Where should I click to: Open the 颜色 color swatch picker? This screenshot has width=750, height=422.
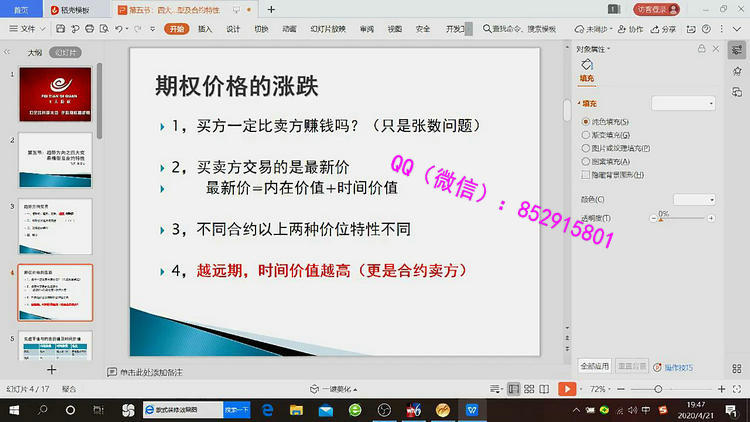pyautogui.click(x=694, y=199)
